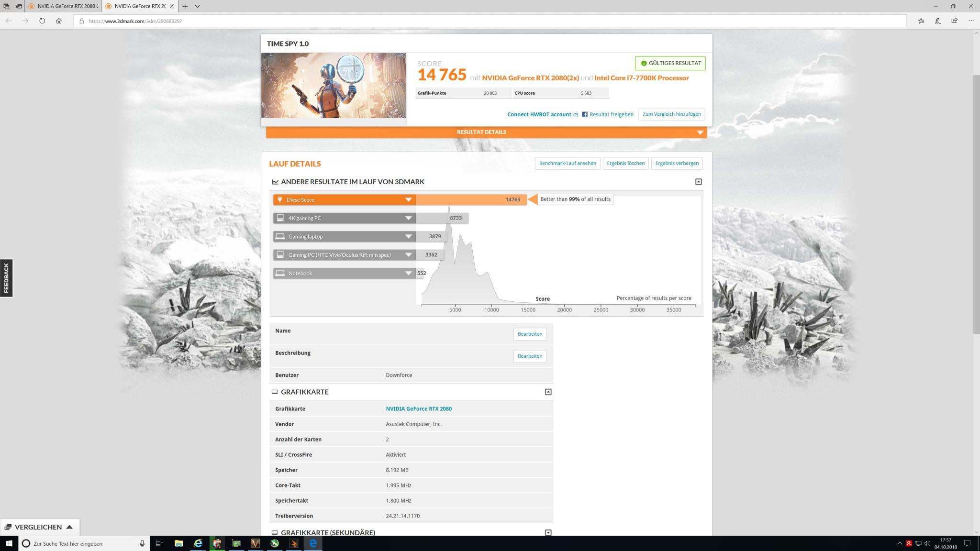
Task: Switch to the first NVIDIA GeForce RTX 2080 tab
Action: 62,6
